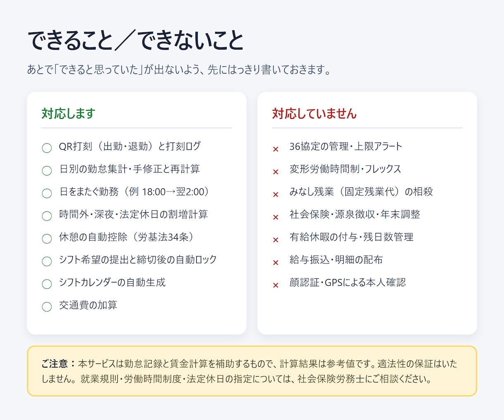Click the red cross beside 社会保険･源泉徴収･年末調整

point(276,217)
